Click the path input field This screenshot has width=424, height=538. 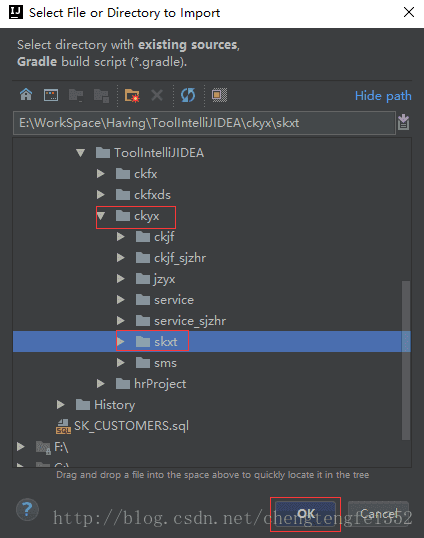pos(204,123)
